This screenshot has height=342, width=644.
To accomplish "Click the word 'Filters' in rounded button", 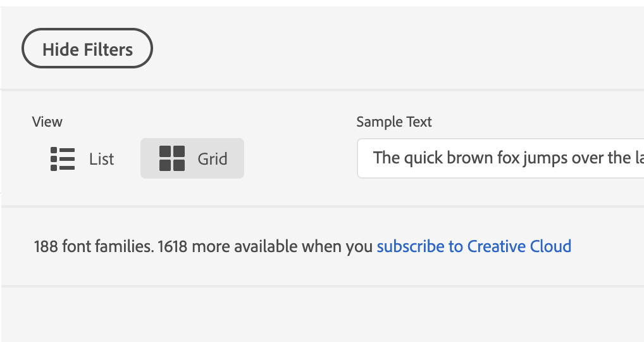I will pos(108,50).
